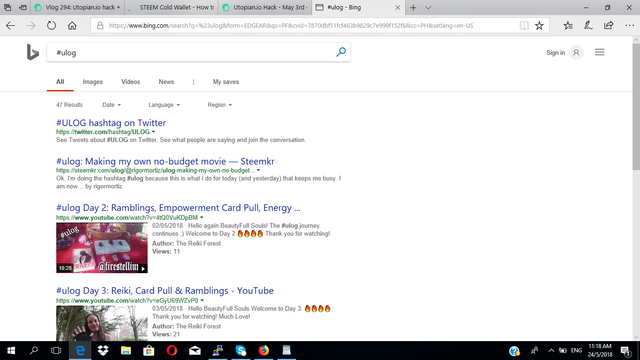Open Action Center notifications icon
Screen dimensions: 640x360
click(625, 351)
